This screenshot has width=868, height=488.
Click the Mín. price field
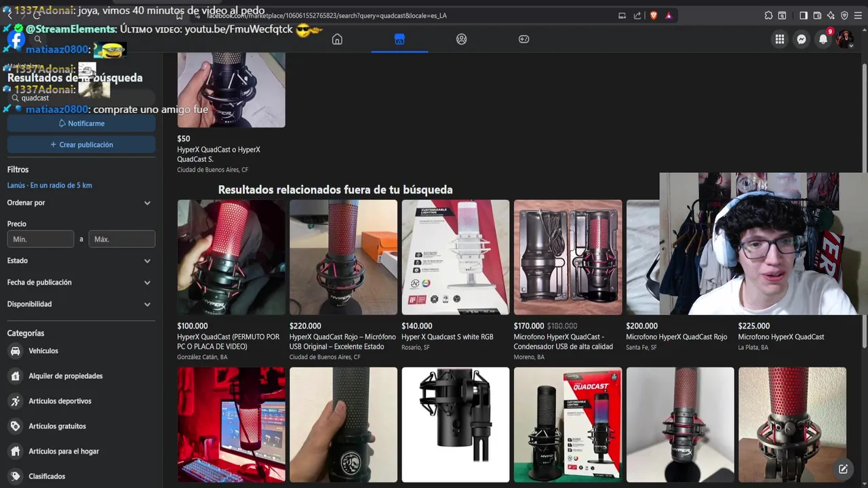[x=41, y=239]
